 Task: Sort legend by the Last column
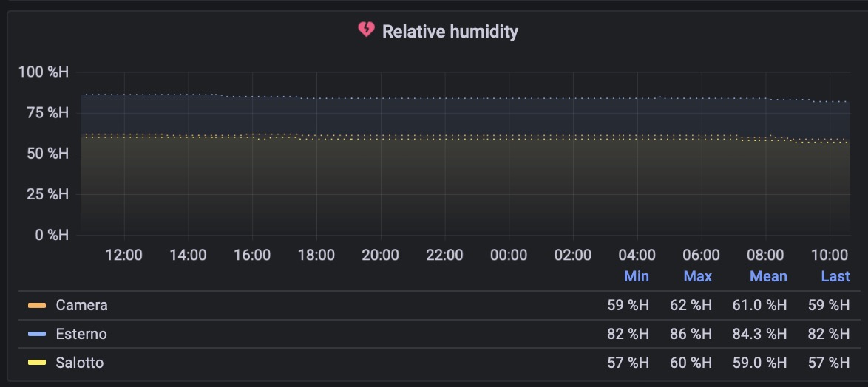pyautogui.click(x=835, y=276)
